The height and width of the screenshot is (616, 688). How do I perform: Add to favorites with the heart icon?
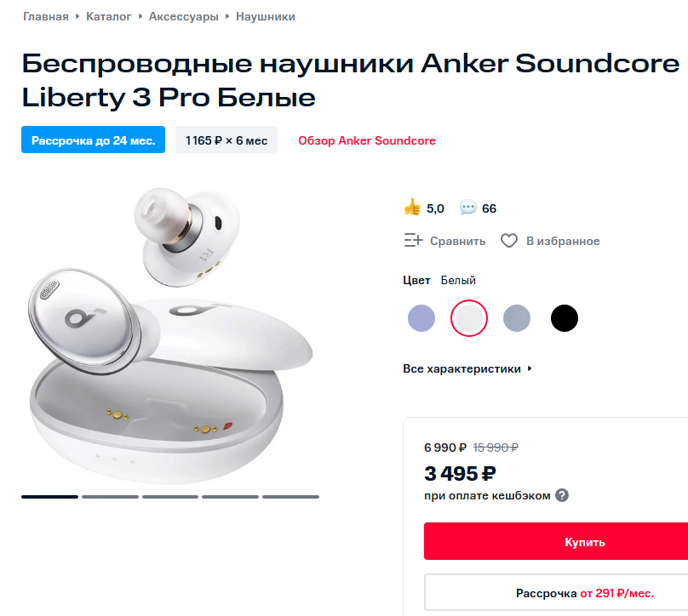pyautogui.click(x=509, y=241)
